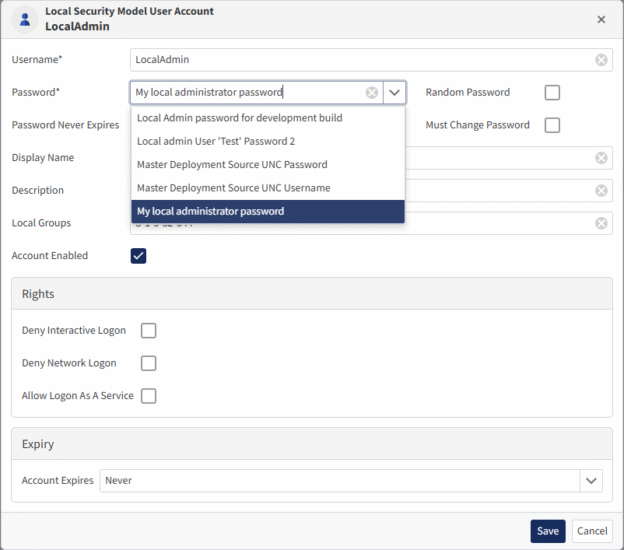Image resolution: width=624 pixels, height=550 pixels.
Task: Click the Display Name label
Action: coord(43,158)
